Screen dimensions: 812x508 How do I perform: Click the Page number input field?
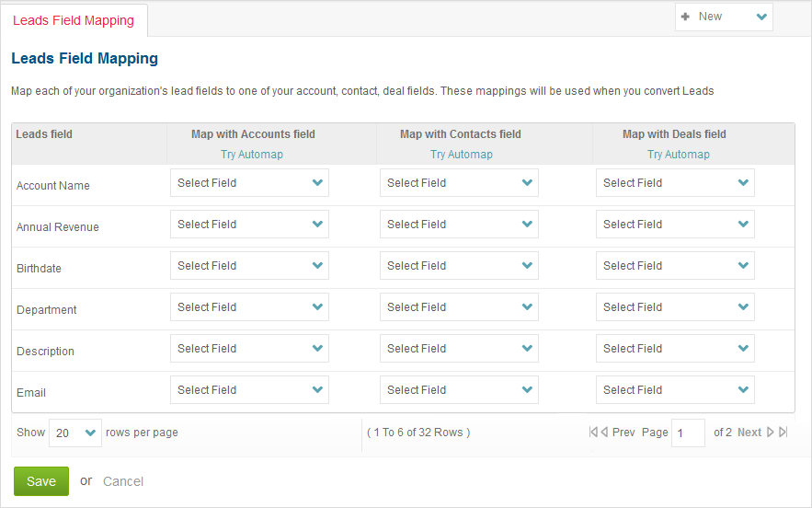(688, 433)
